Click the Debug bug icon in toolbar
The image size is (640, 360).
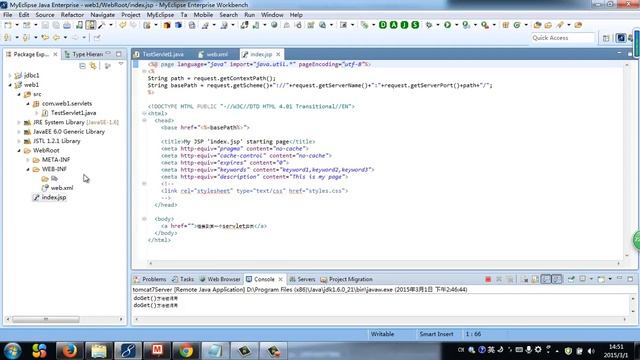click(x=429, y=25)
